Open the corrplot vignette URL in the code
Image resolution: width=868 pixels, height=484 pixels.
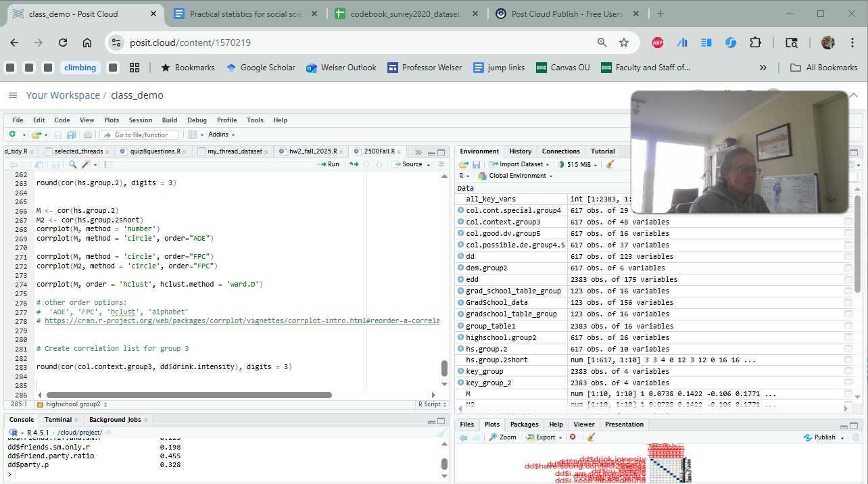[242, 320]
